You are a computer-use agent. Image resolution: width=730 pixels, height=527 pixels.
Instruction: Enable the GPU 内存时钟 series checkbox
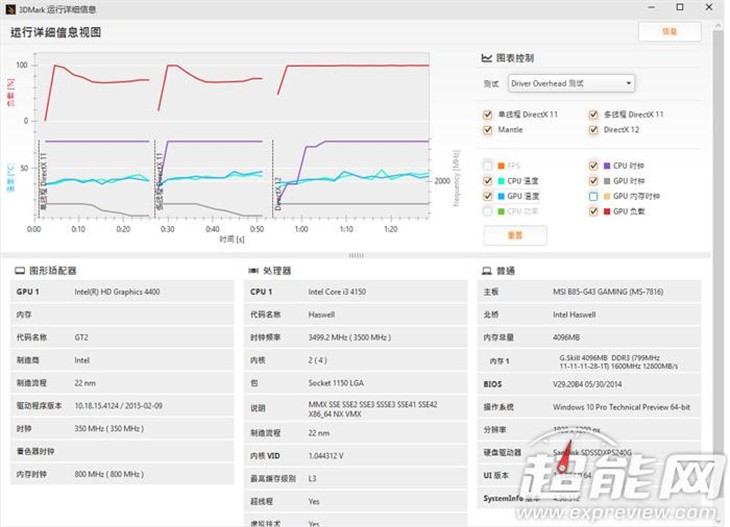pyautogui.click(x=593, y=196)
